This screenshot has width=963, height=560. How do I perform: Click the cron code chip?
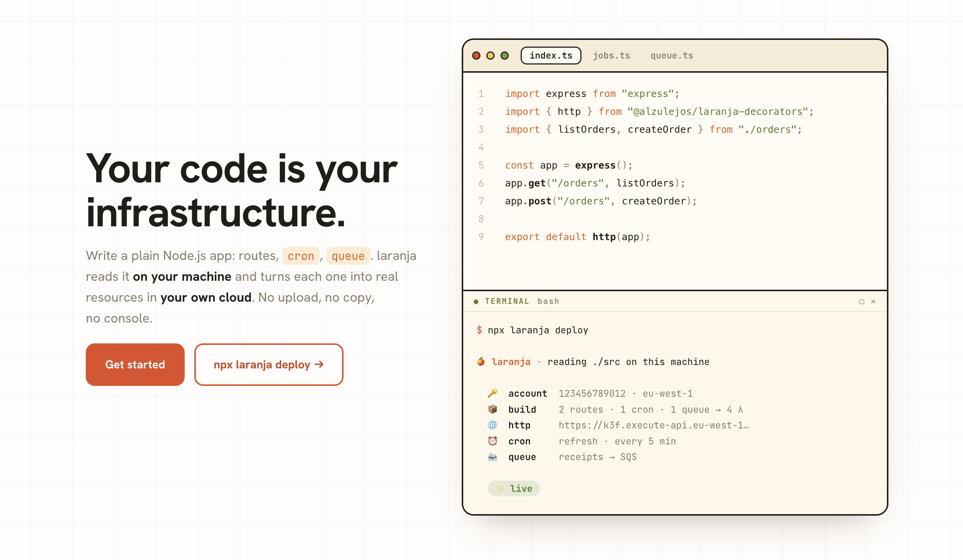(x=301, y=256)
